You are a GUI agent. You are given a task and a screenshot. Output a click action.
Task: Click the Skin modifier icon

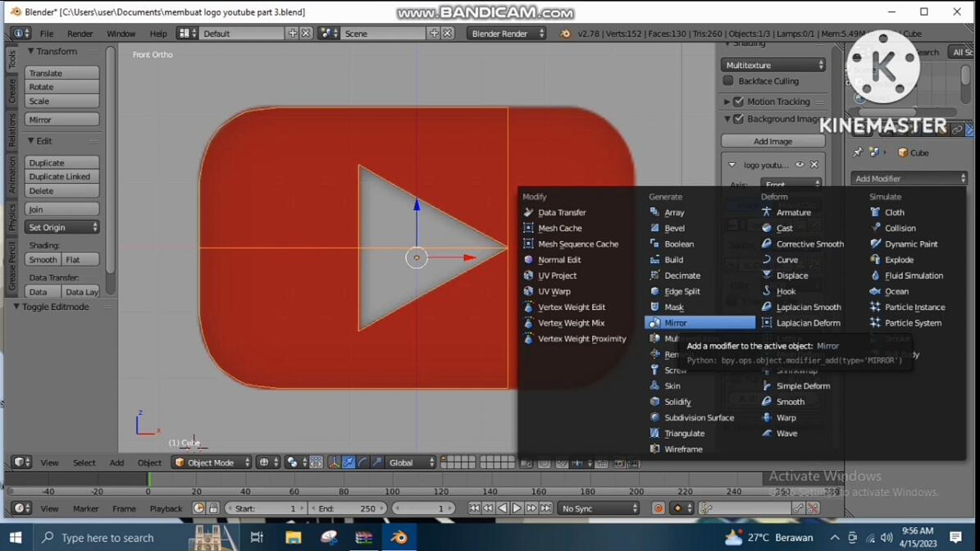[654, 385]
